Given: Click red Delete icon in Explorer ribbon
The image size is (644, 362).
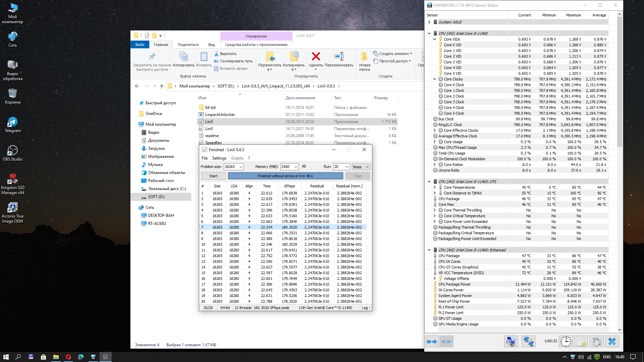Looking at the screenshot, I should [316, 57].
